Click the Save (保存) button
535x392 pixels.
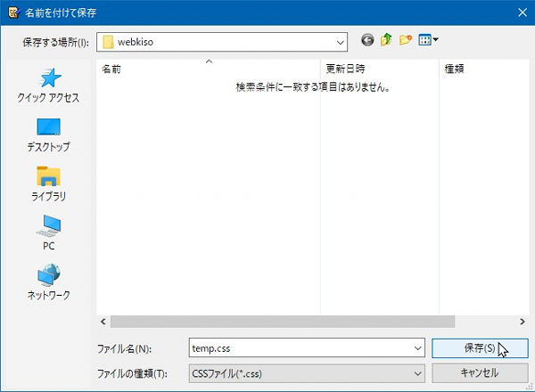click(479, 348)
